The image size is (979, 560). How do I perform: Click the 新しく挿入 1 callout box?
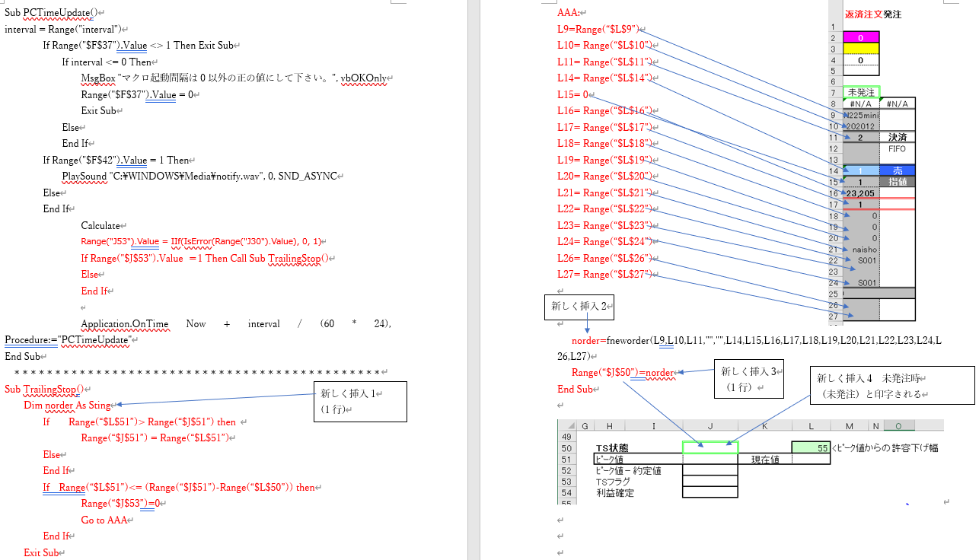(x=361, y=402)
